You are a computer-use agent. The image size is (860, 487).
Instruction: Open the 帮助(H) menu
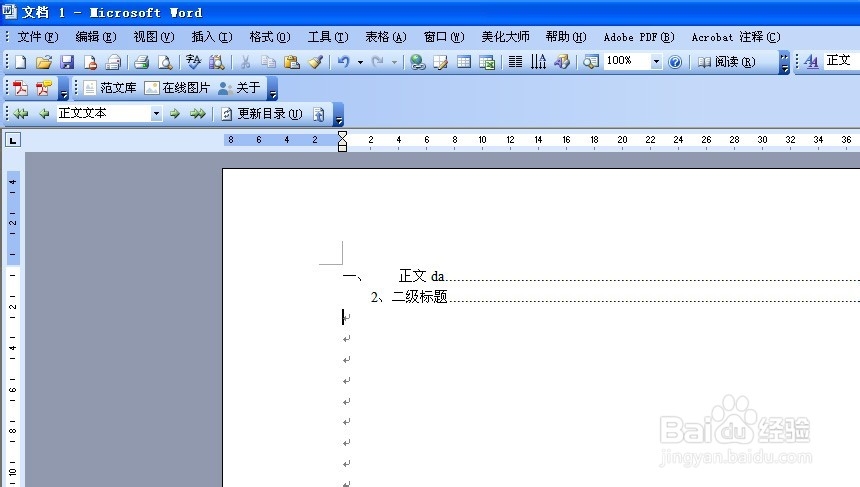tap(566, 37)
